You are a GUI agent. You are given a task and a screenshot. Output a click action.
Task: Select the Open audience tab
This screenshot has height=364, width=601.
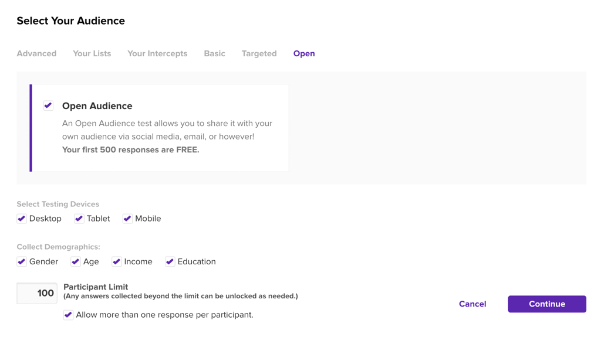[x=304, y=53]
